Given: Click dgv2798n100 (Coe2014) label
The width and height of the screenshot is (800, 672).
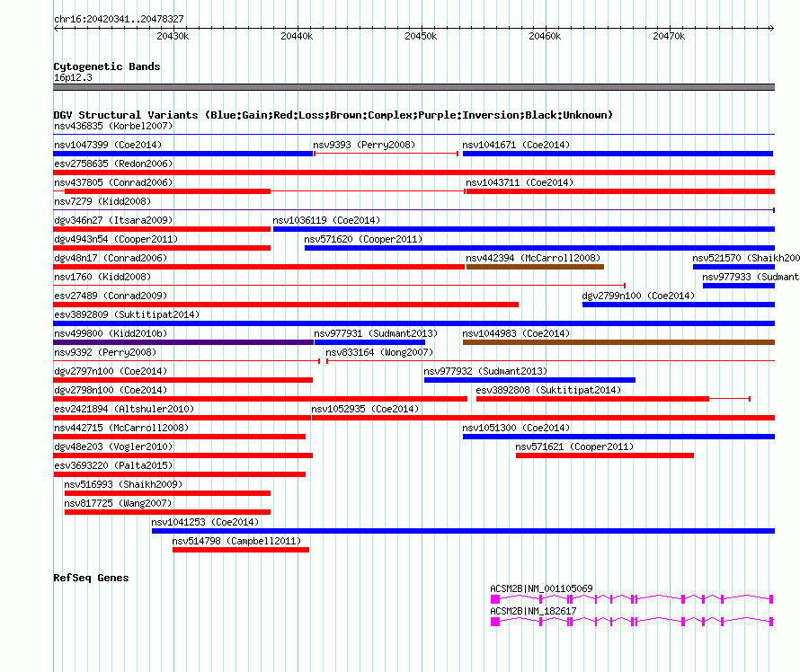Looking at the screenshot, I should (x=111, y=390).
